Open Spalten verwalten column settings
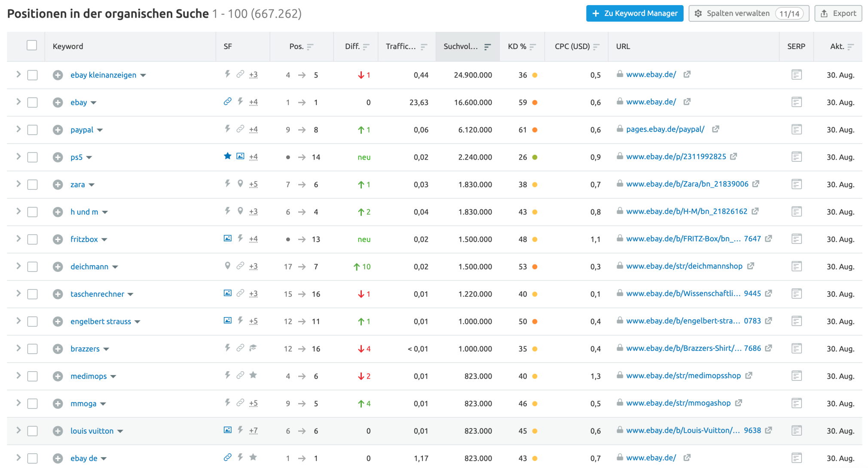868x468 pixels. 749,13
